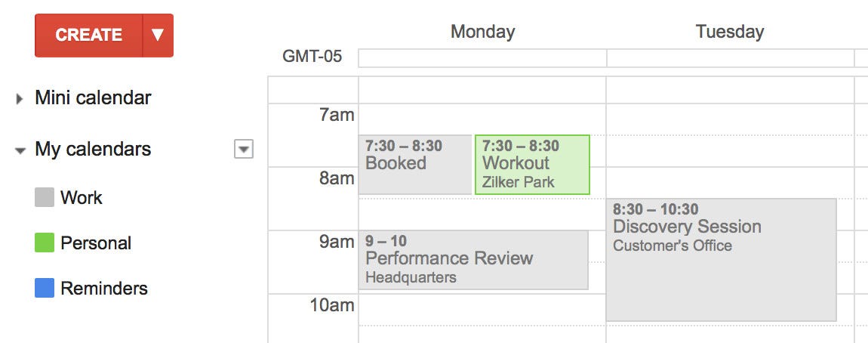The width and height of the screenshot is (868, 343).
Task: Open the My calendars options dropdown
Action: pos(244,149)
